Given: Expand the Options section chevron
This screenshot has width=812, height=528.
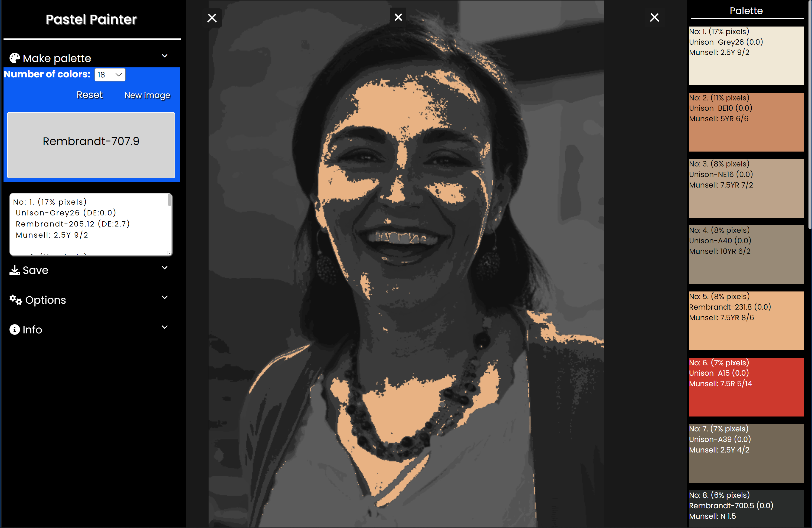Looking at the screenshot, I should click(165, 297).
